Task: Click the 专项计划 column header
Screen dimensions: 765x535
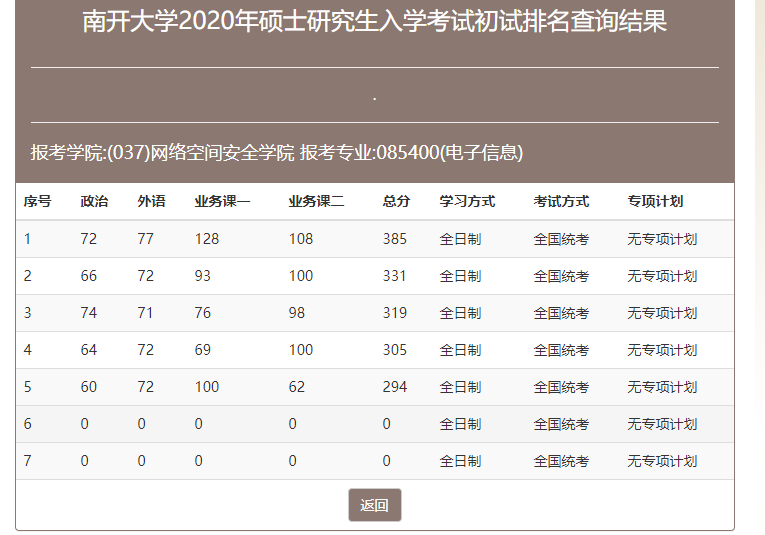Action: 655,201
